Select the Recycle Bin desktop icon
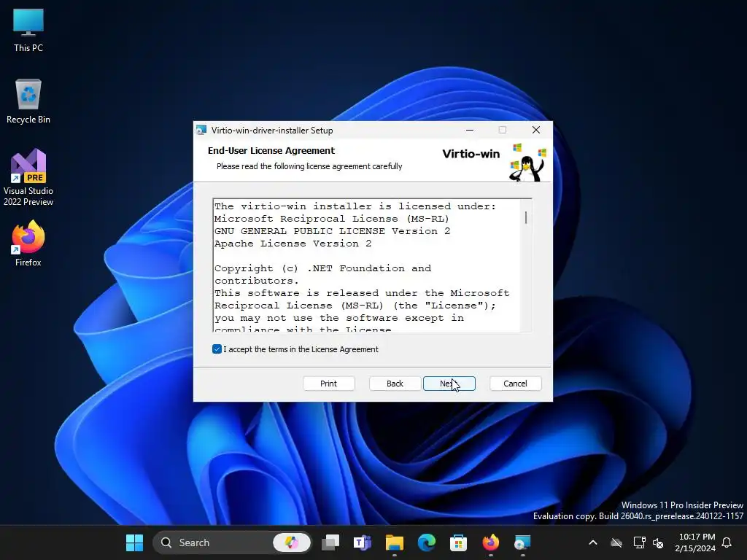This screenshot has width=747, height=560. click(28, 101)
